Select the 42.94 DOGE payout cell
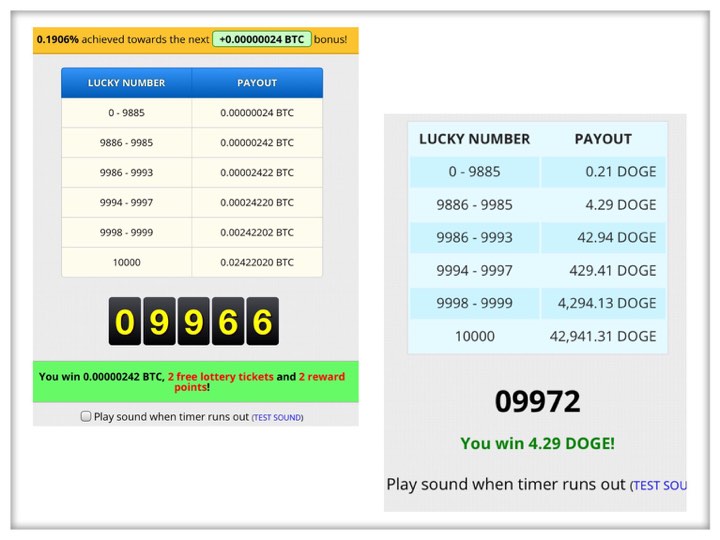This screenshot has width=720, height=540. (x=603, y=237)
